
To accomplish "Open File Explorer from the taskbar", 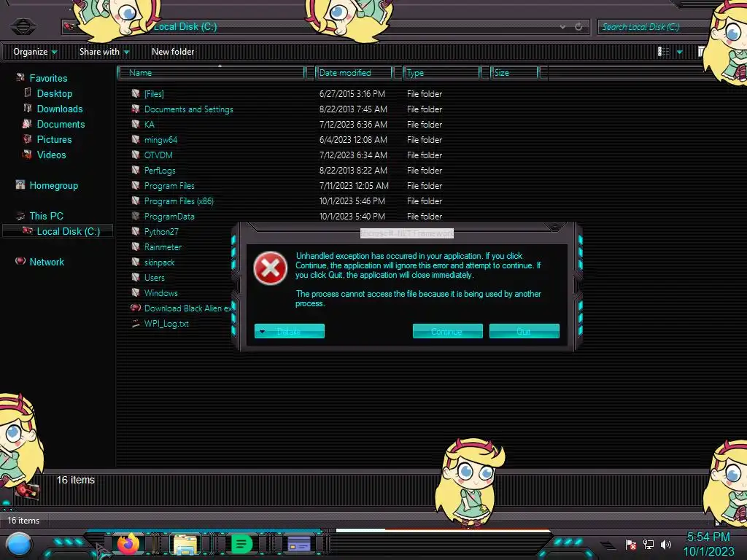I will click(185, 544).
